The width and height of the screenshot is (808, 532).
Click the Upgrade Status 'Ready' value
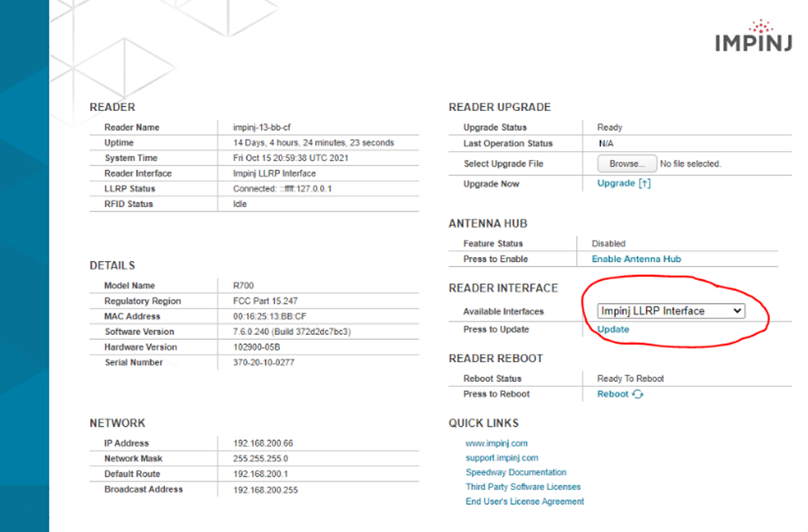pos(610,127)
